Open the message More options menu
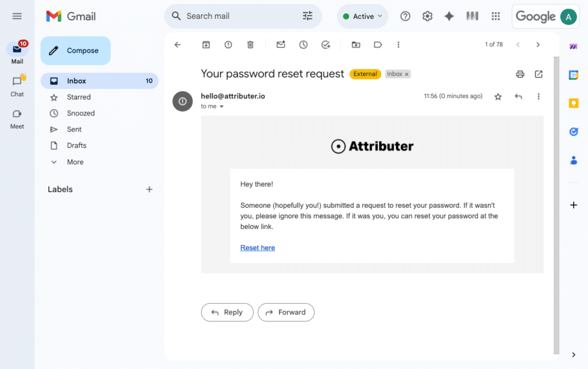Viewport: 588px width, 369px height. click(539, 96)
